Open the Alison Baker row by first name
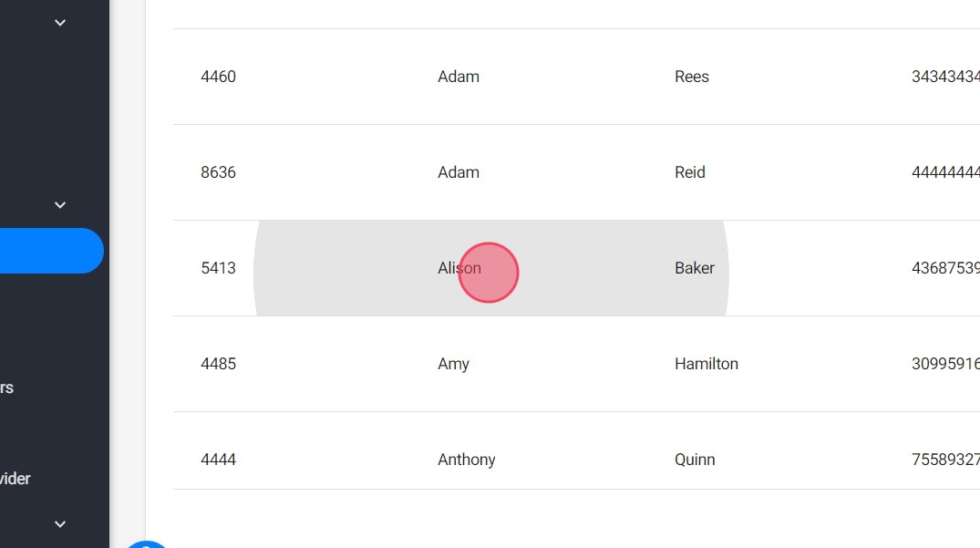 click(459, 268)
